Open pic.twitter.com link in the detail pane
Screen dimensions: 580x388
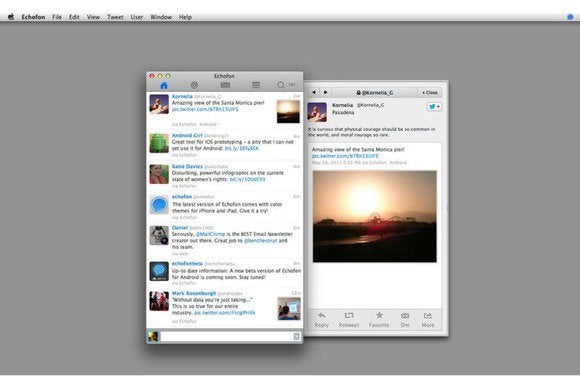345,156
